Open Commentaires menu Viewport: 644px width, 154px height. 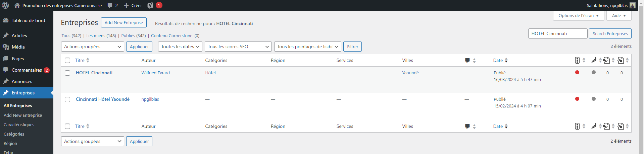[27, 70]
